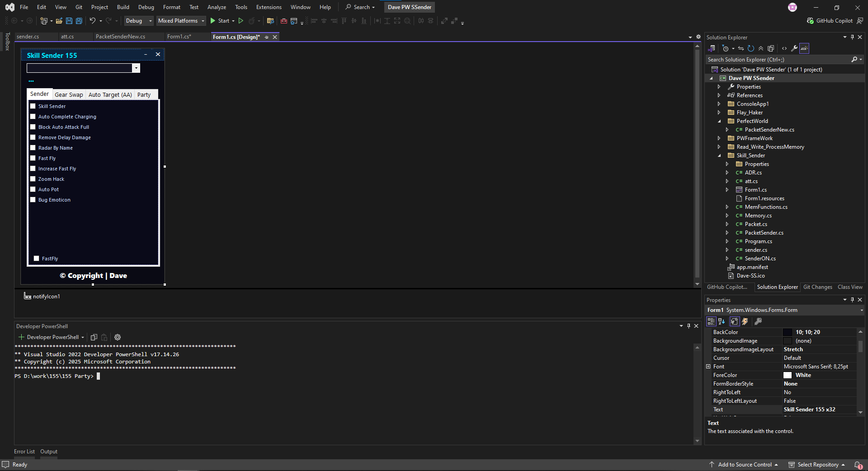Viewport: 868px width, 471px height.
Task: Click the BackColor dark color swatch
Action: click(788, 332)
